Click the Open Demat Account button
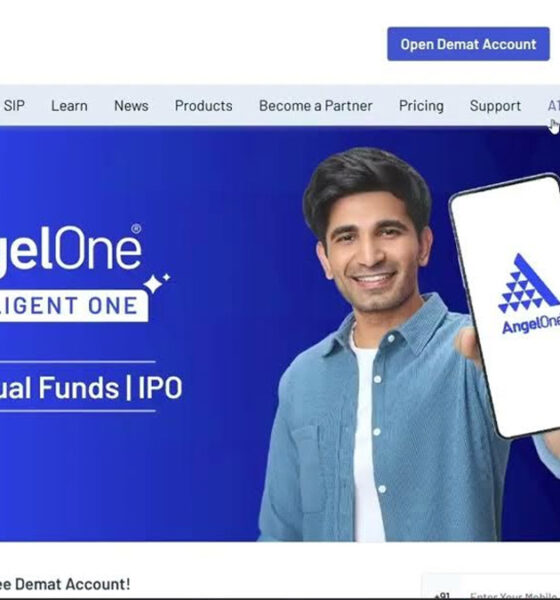 (x=468, y=44)
